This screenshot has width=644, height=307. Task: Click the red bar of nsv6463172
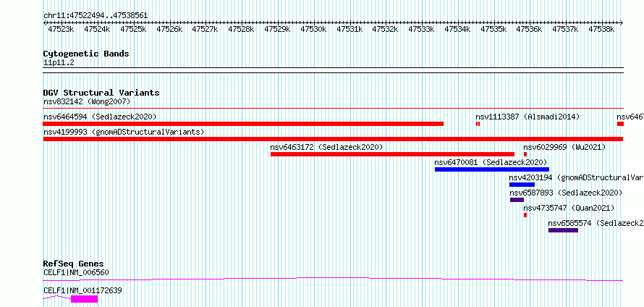coord(392,154)
